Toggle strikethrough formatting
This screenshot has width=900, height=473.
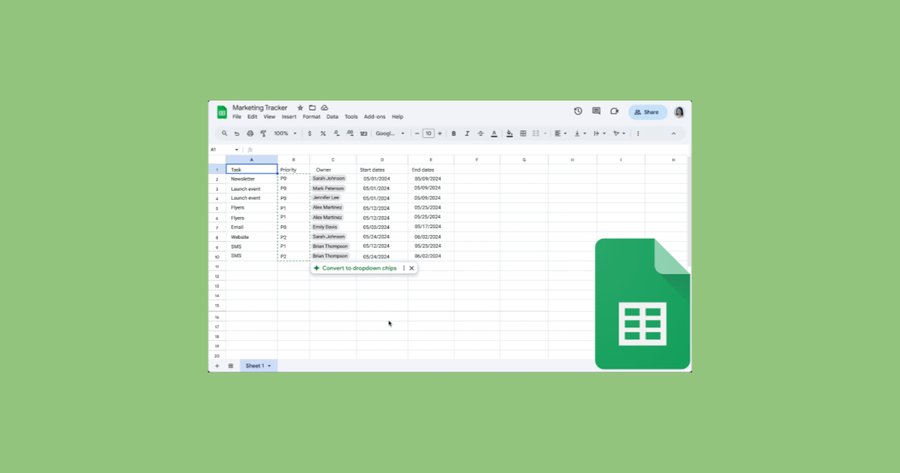click(x=480, y=134)
